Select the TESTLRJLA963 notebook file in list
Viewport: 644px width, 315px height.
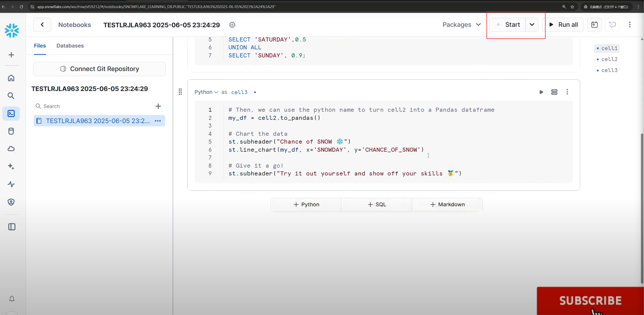(x=99, y=121)
